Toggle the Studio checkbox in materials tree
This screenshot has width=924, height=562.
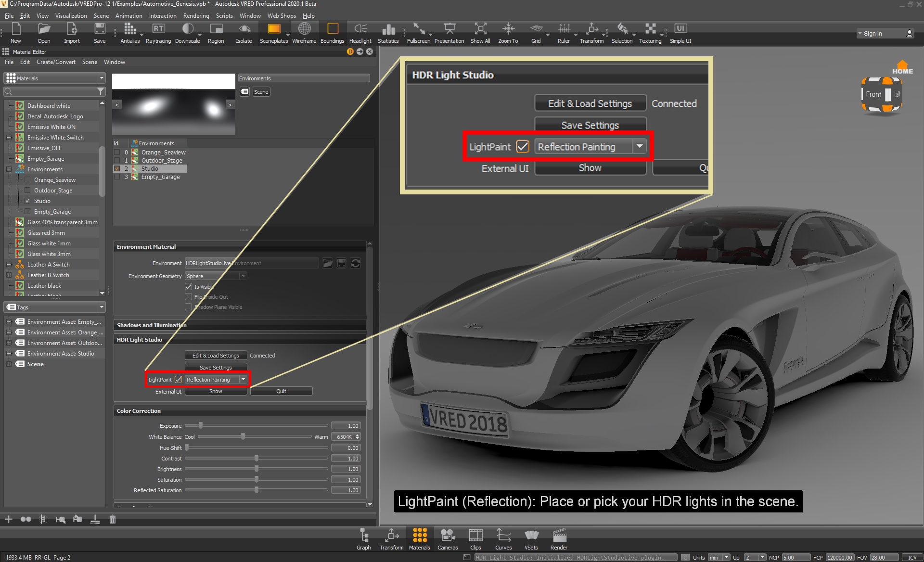point(27,201)
